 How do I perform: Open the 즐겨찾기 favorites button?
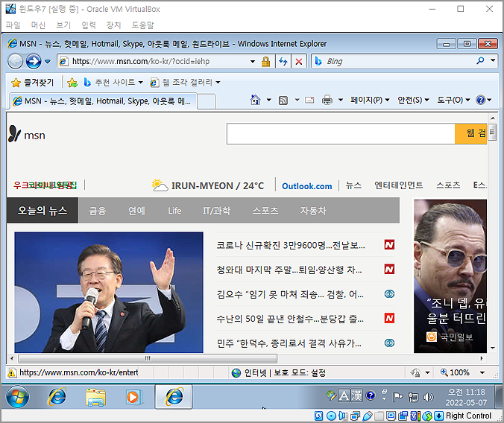coord(32,83)
